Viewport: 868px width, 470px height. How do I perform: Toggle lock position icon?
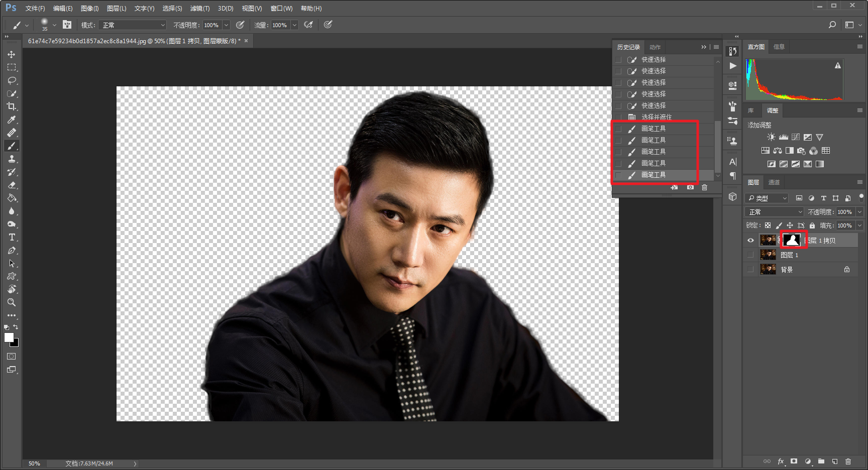(790, 225)
